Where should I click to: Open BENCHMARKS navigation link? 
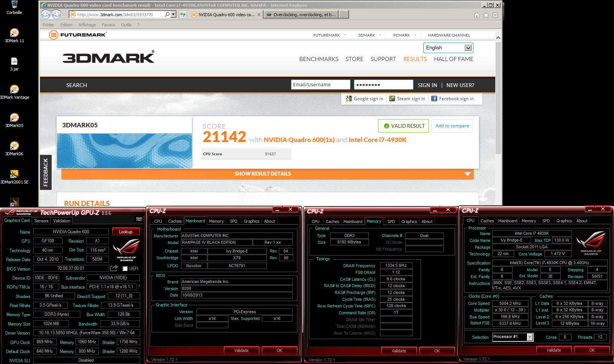point(319,59)
